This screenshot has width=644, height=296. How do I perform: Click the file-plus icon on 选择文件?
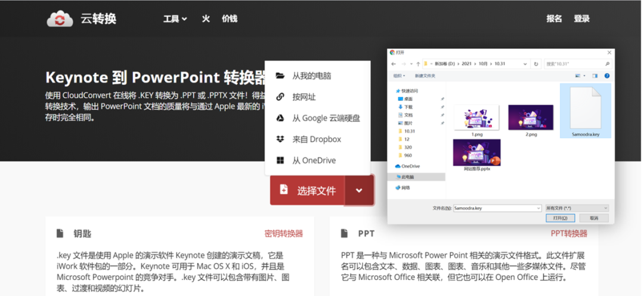click(283, 190)
